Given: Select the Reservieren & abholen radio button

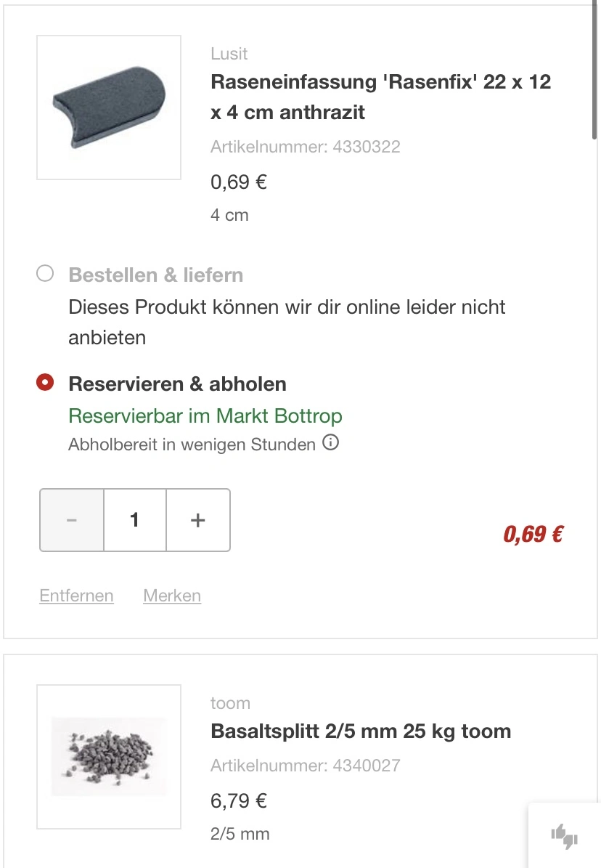Looking at the screenshot, I should tap(45, 383).
